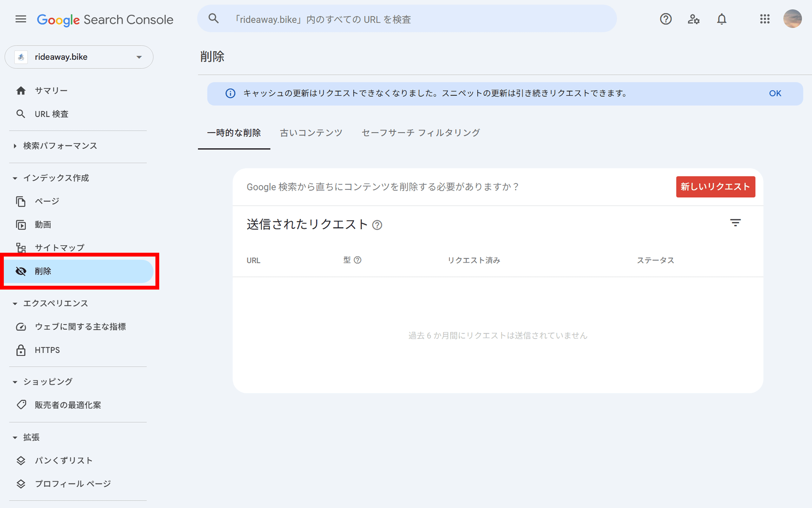The image size is (812, 508).
Task: Click the ステータス column header
Action: 656,260
